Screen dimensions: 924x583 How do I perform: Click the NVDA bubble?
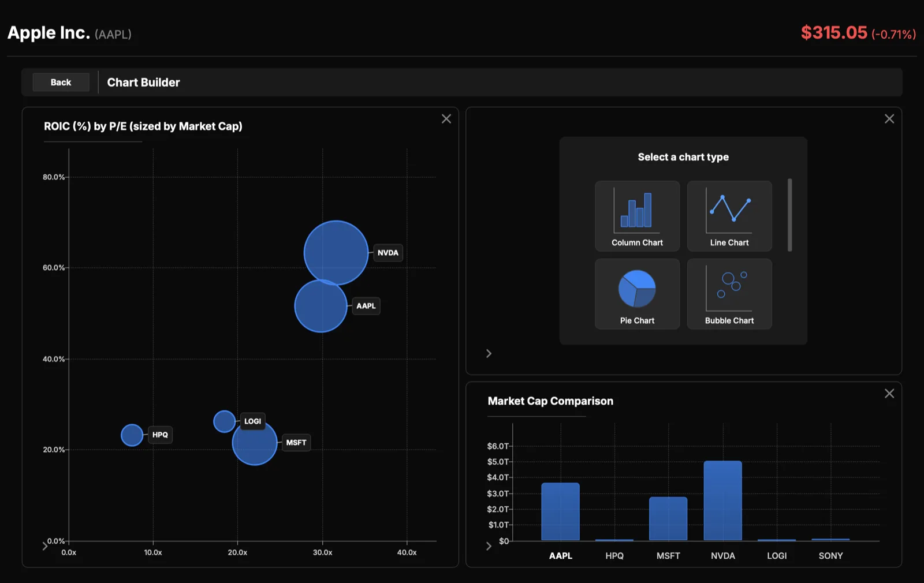click(336, 253)
